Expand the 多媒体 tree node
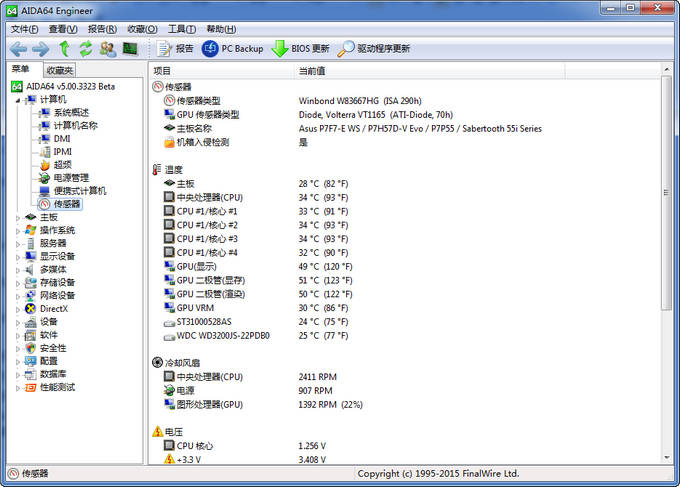Image resolution: width=680 pixels, height=487 pixels. coord(18,270)
